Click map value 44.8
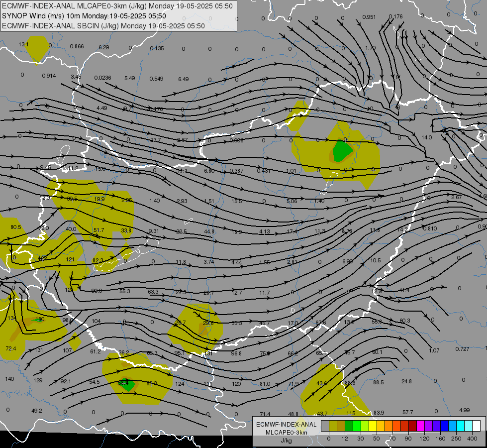This screenshot has width=487, height=448. tap(209, 231)
